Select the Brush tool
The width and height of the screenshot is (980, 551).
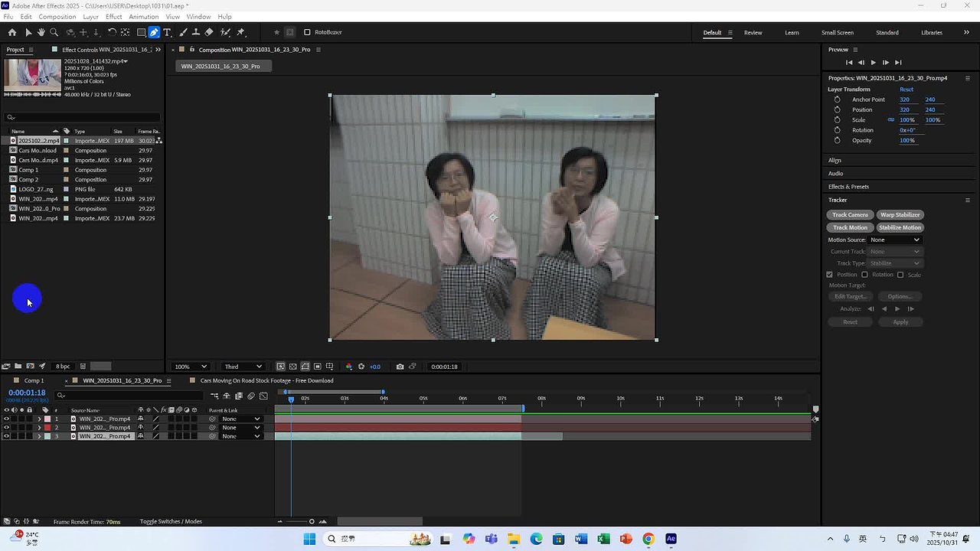point(182,32)
